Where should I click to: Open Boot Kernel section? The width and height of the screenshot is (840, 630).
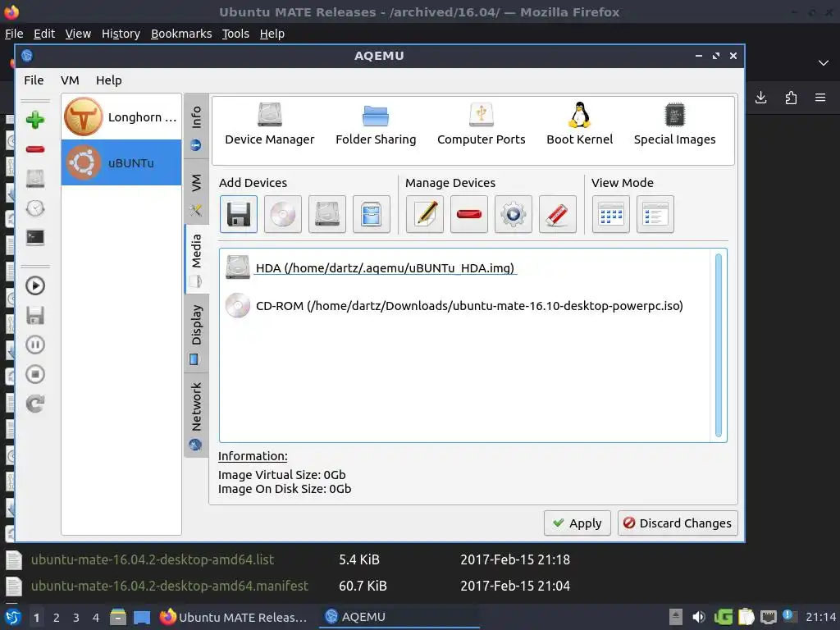tap(580, 125)
